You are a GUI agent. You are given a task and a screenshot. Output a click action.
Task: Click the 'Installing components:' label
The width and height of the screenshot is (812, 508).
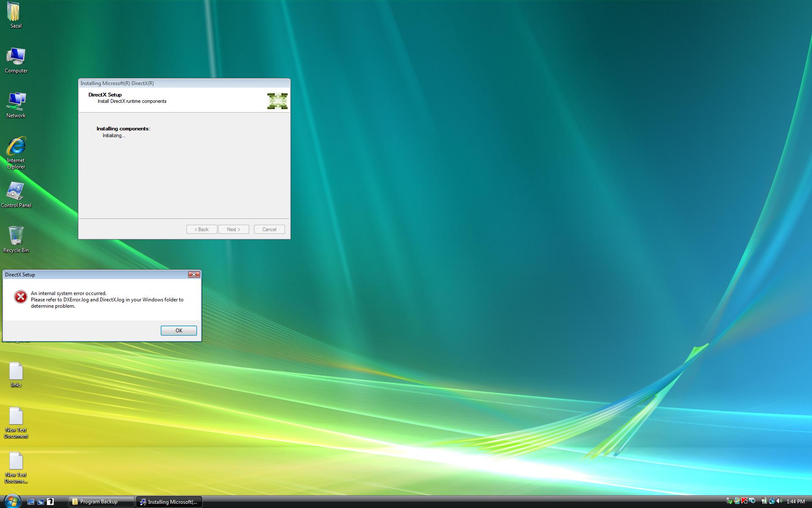(123, 129)
